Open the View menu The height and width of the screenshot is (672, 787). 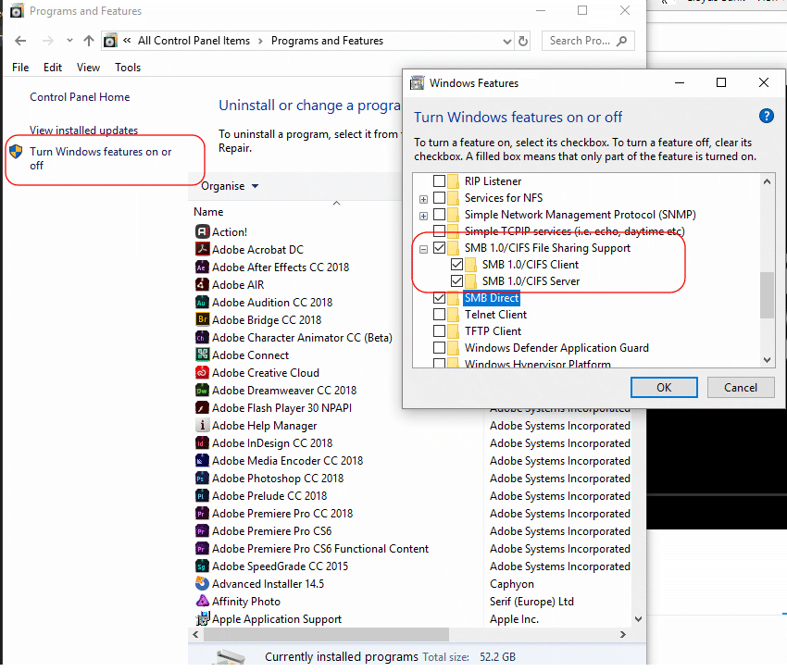88,68
